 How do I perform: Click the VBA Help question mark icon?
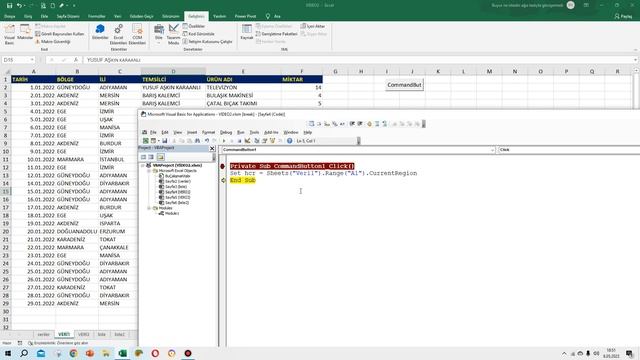coord(289,141)
